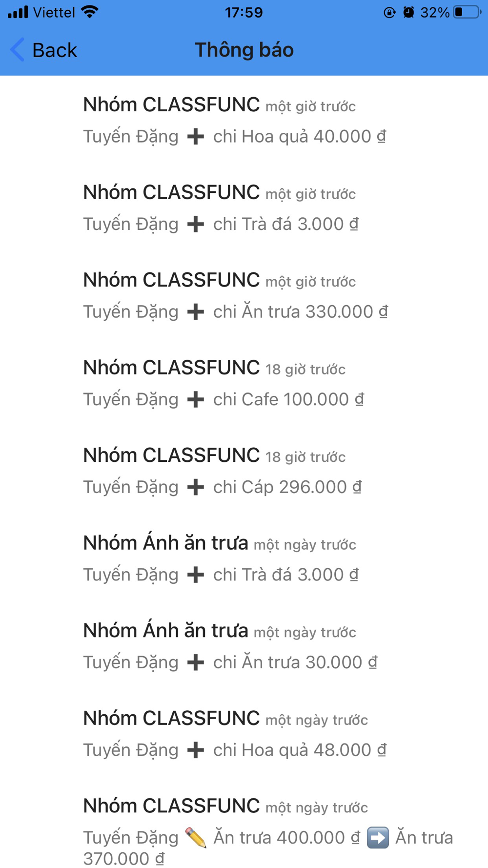Tap the Thông báo page title

(244, 50)
